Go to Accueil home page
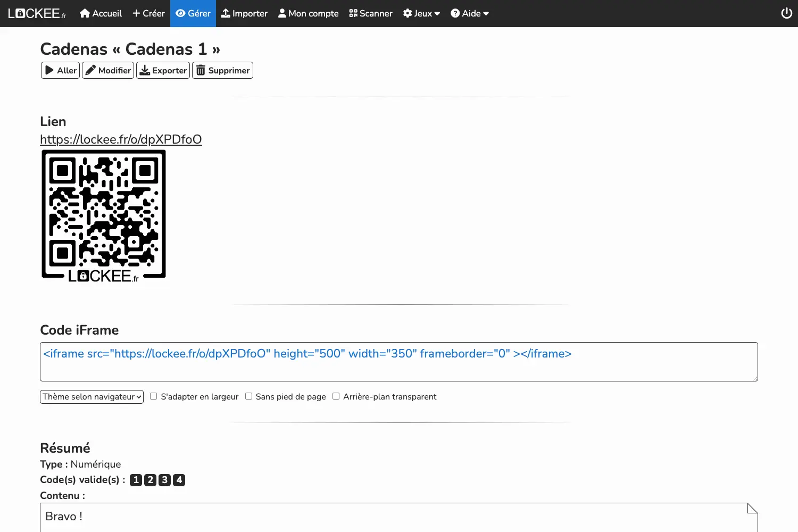This screenshot has width=798, height=532. coord(101,13)
